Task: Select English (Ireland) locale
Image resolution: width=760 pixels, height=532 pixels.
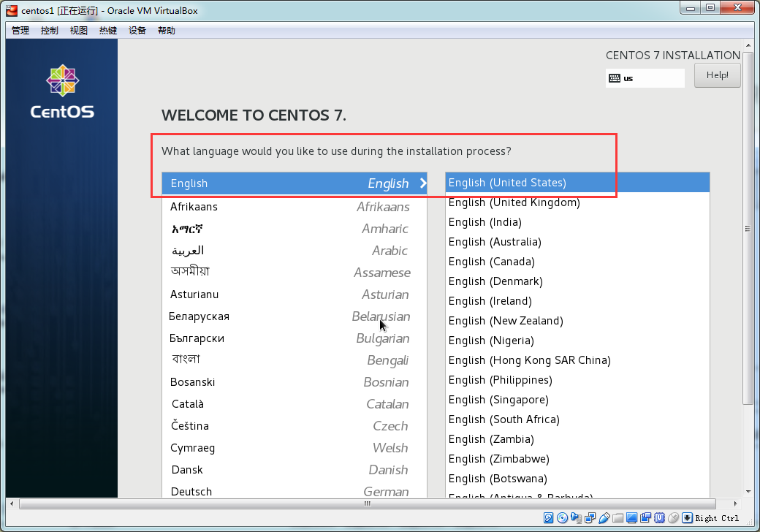Action: tap(577, 301)
